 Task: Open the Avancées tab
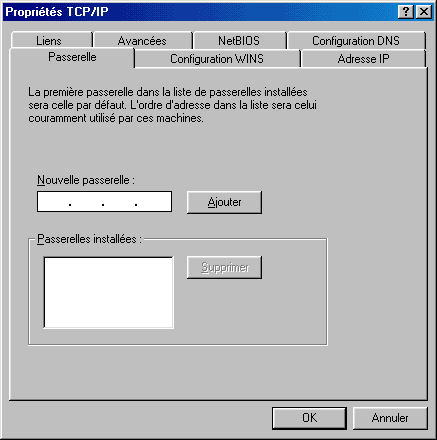pyautogui.click(x=143, y=40)
